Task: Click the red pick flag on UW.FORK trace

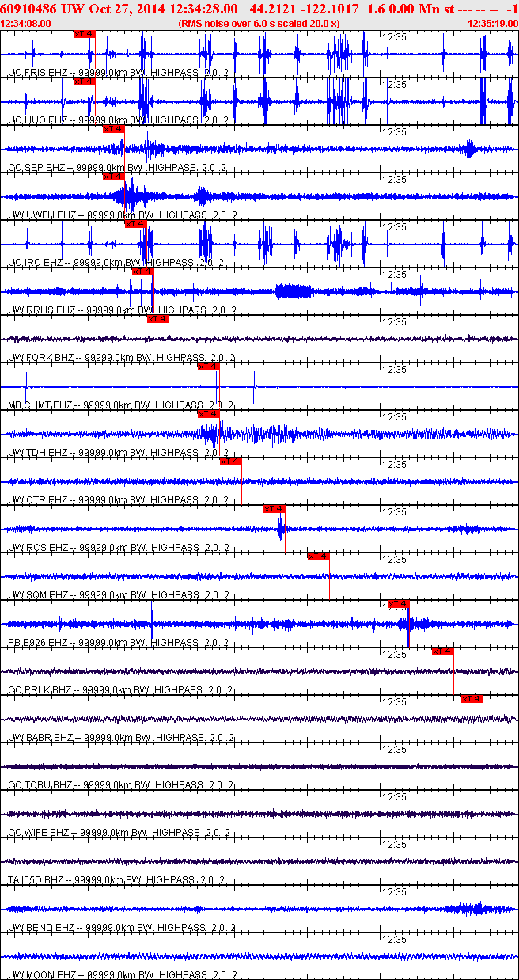Action: tap(157, 319)
